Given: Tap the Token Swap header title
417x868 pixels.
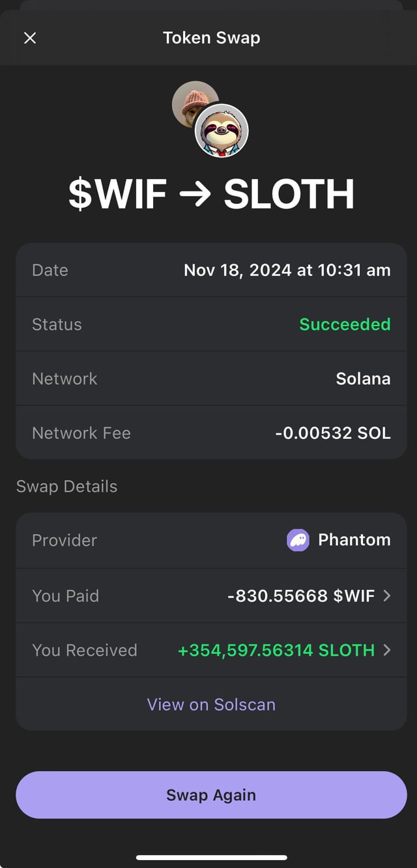Looking at the screenshot, I should [211, 38].
